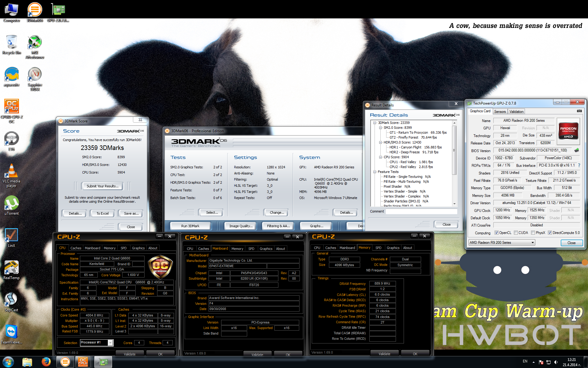Click Validate in left CPU-Z window
Viewport: 588px width, 368px height.
pyautogui.click(x=130, y=354)
